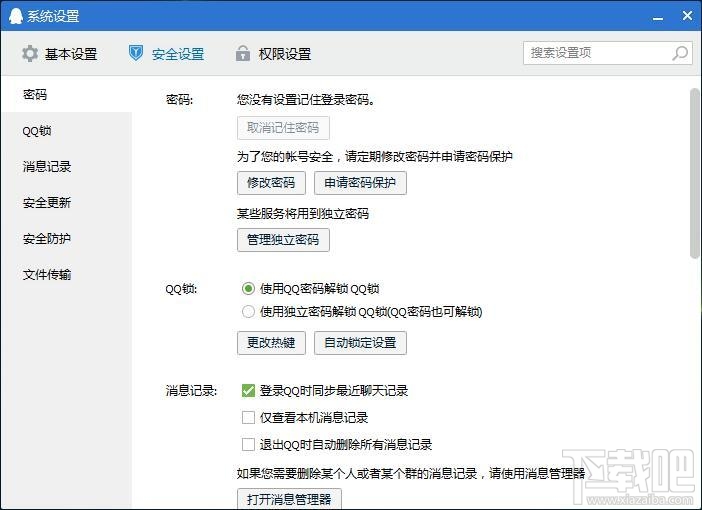The width and height of the screenshot is (702, 510).
Task: Click the 取消记住密码 button
Action: click(283, 128)
